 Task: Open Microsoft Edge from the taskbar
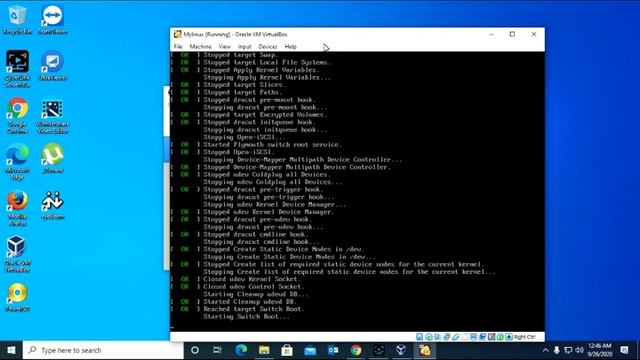coord(241,350)
